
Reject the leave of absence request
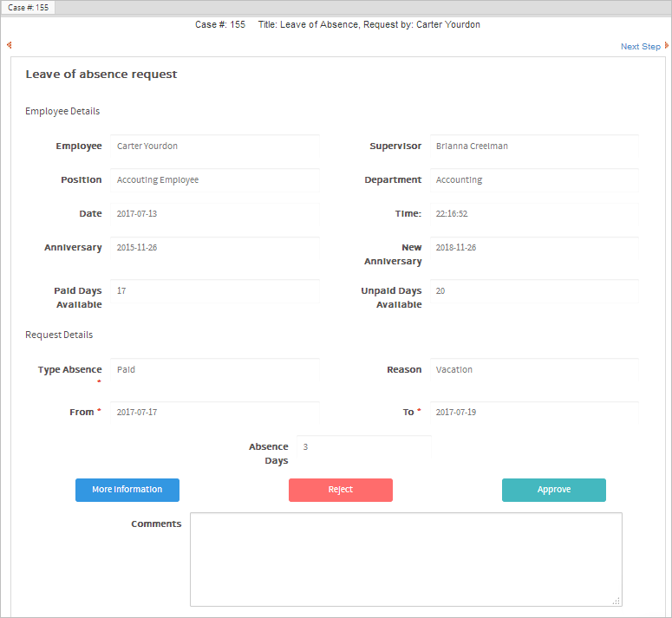click(340, 490)
